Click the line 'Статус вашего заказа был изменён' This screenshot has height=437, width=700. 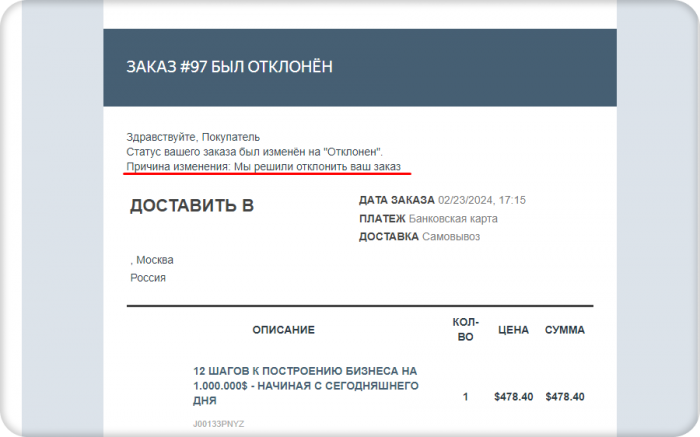tap(254, 152)
